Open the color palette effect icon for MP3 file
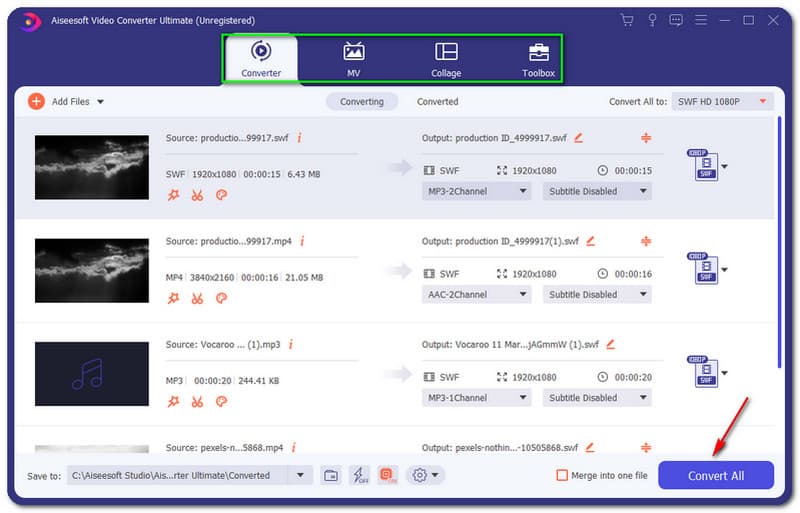The width and height of the screenshot is (800, 513). pos(221,401)
